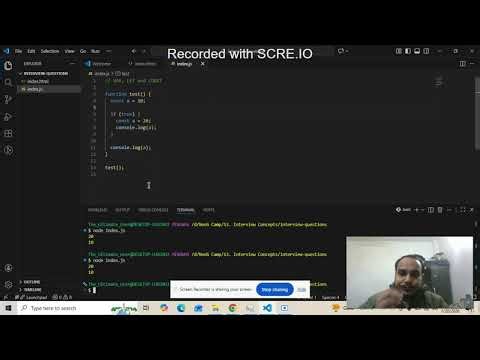The width and height of the screenshot is (480, 360).
Task: Click the Hide link in sharing bar
Action: pyautogui.click(x=302, y=290)
